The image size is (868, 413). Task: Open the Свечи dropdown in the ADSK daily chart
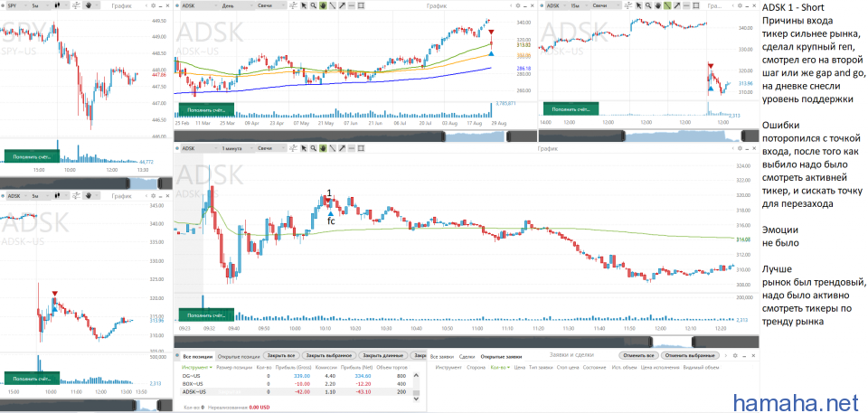[271, 5]
